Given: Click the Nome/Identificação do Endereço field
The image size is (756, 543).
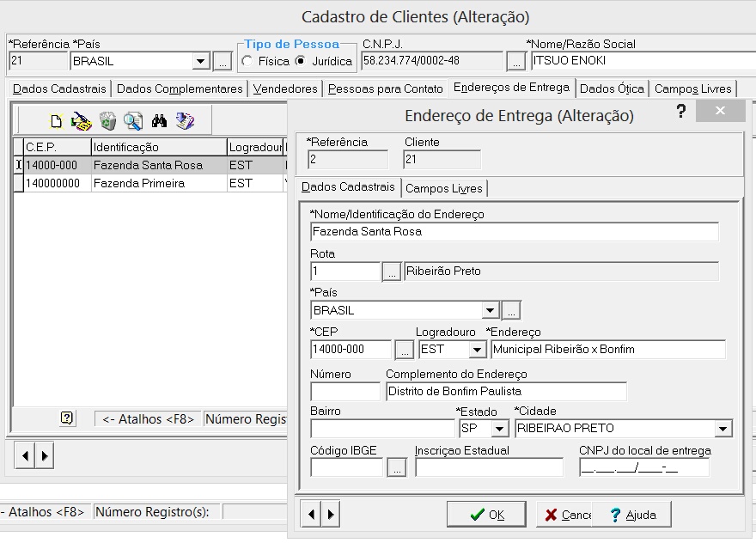Looking at the screenshot, I should [515, 232].
